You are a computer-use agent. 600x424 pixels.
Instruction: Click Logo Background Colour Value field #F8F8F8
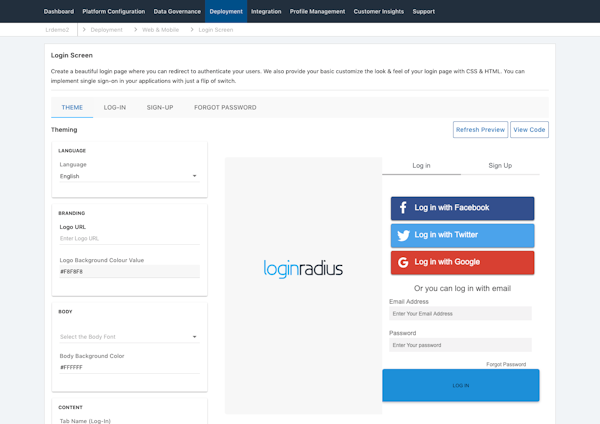point(129,271)
